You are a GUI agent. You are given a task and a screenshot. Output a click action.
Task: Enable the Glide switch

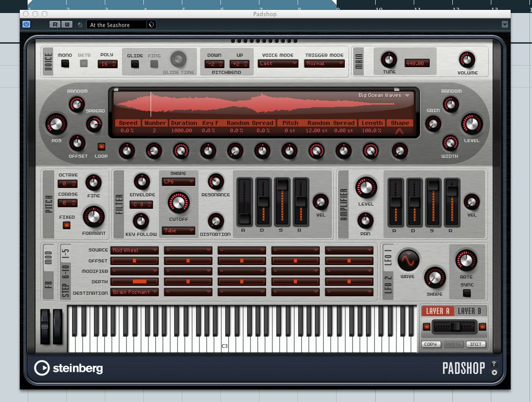135,64
